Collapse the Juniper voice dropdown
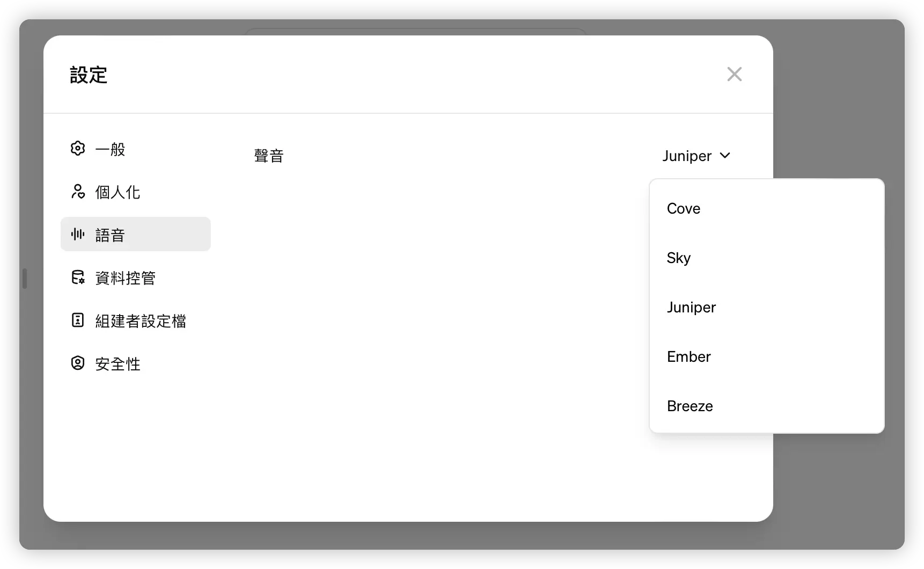Screen dimensions: 924x569 pos(696,156)
